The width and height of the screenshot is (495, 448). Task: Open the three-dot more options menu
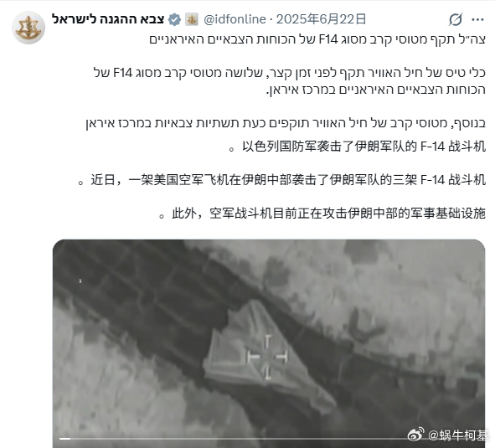coord(477,19)
